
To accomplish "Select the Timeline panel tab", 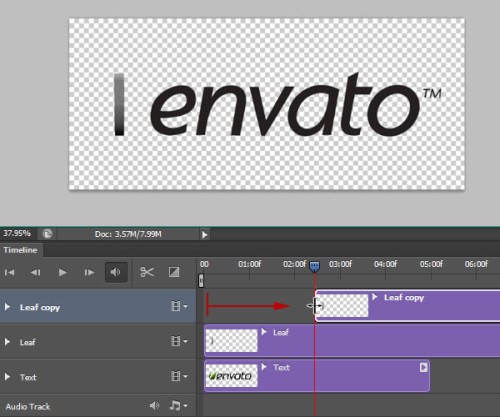I will [x=20, y=250].
